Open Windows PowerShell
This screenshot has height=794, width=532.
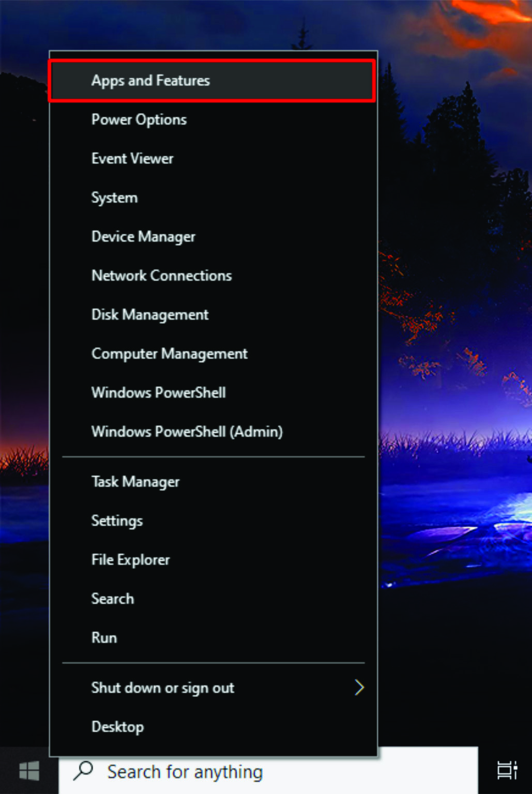pos(159,393)
